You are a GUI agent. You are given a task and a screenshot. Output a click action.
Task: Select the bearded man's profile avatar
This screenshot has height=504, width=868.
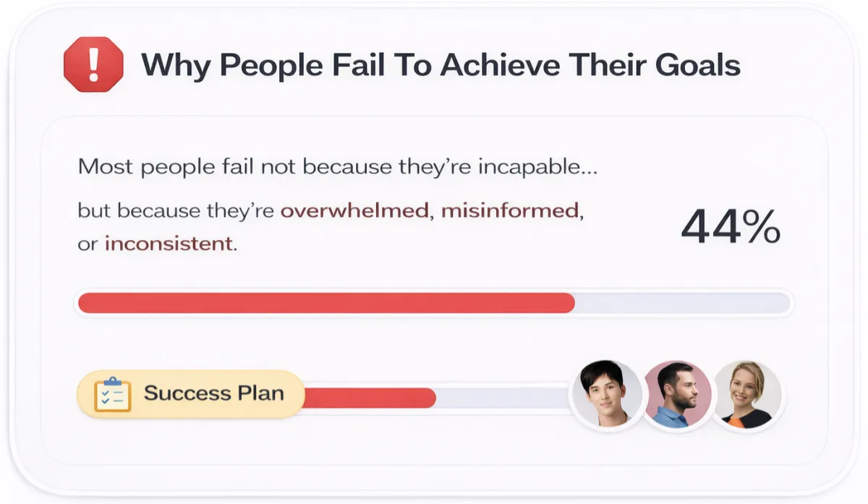click(677, 396)
